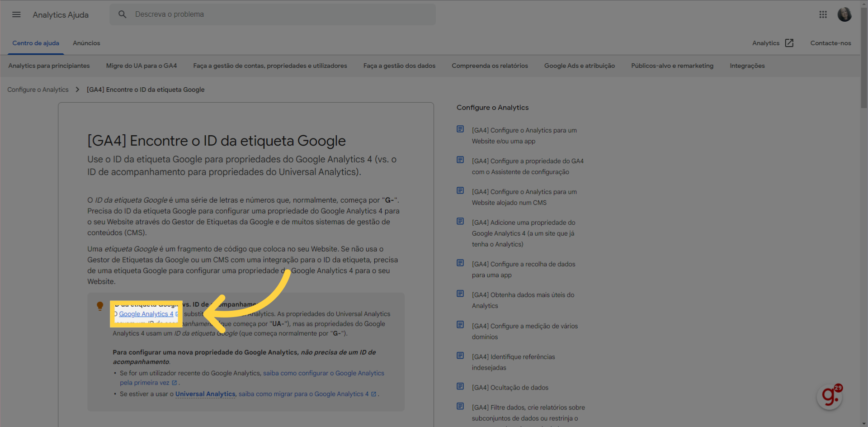The height and width of the screenshot is (427, 868).
Task: Open Migre do UA para o GA4 menu
Action: [x=142, y=66]
